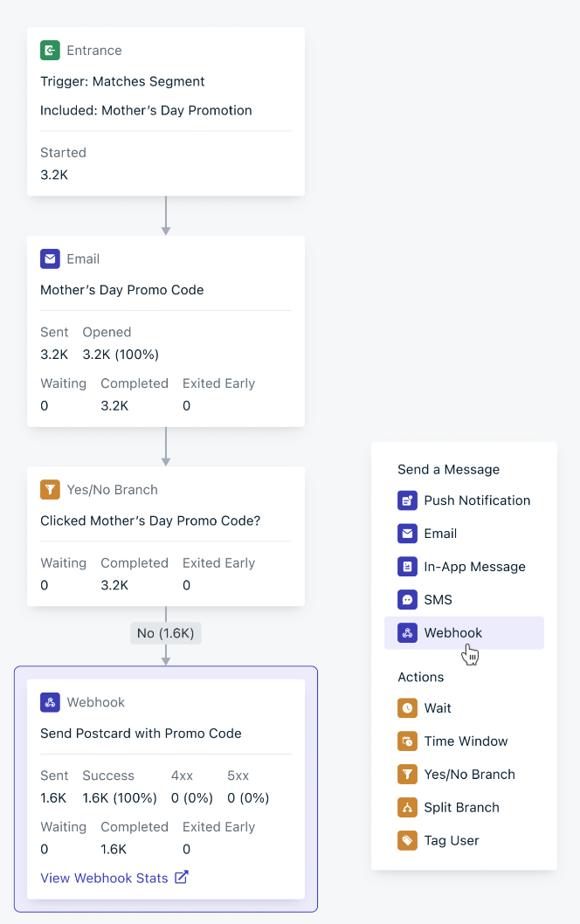Add an Email step from Send a Message
Image resolution: width=580 pixels, height=924 pixels.
tap(464, 534)
